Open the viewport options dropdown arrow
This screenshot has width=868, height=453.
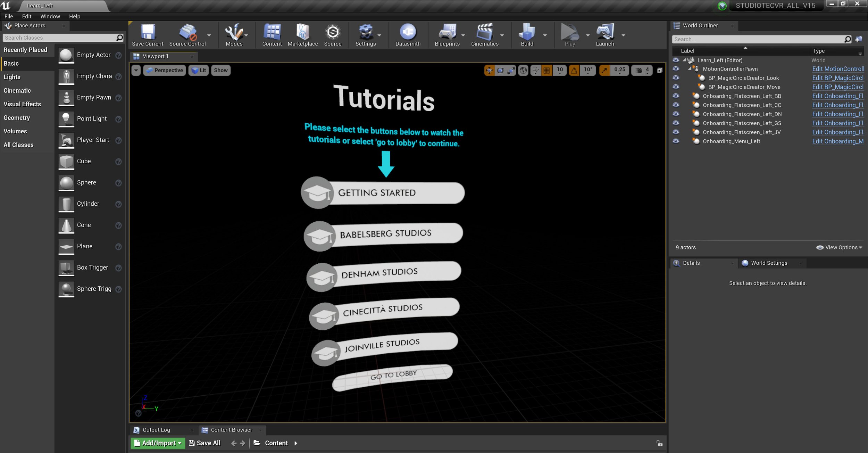[x=136, y=71]
